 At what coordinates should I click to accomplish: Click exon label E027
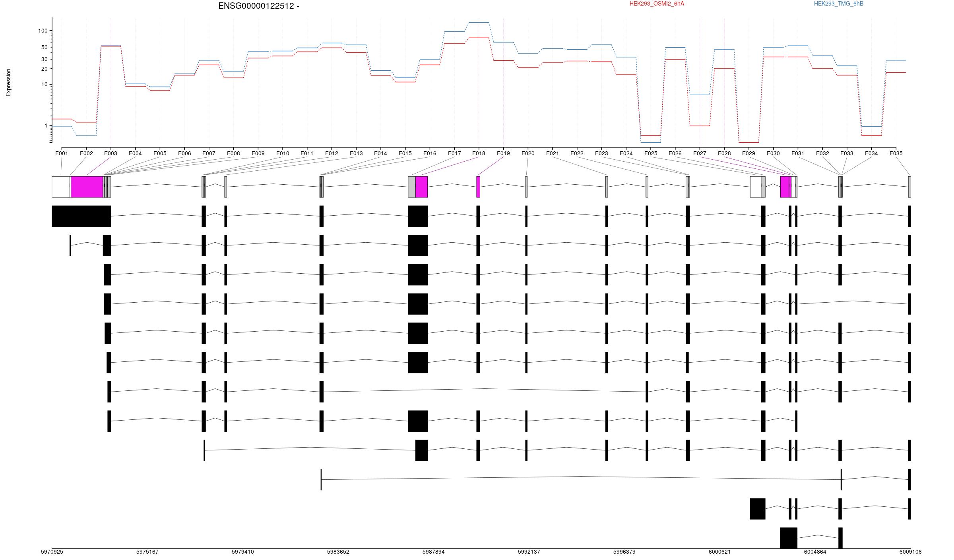[700, 153]
